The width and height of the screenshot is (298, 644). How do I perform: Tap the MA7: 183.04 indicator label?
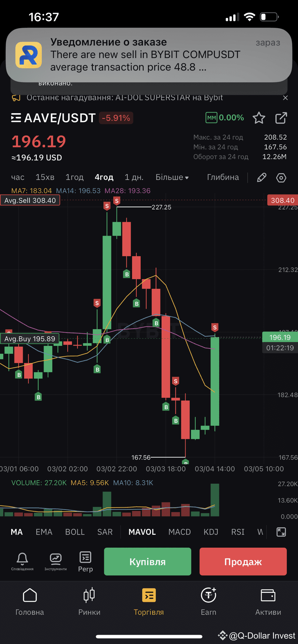point(32,190)
